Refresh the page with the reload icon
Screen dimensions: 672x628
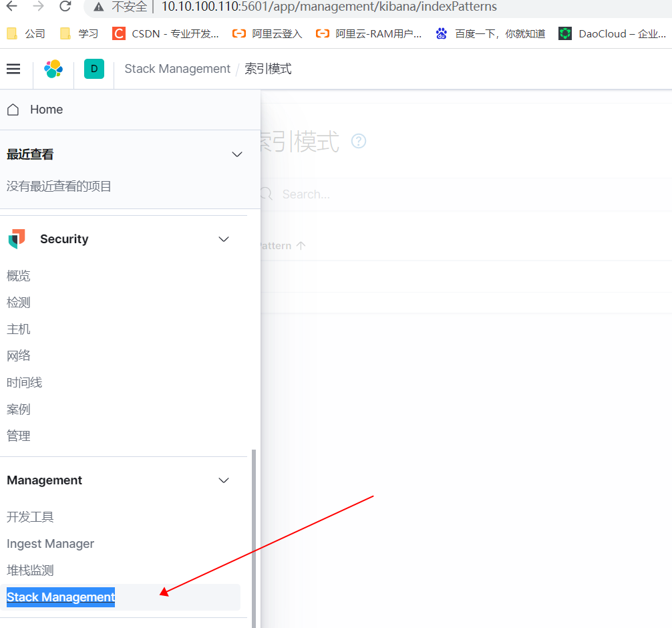pyautogui.click(x=65, y=8)
